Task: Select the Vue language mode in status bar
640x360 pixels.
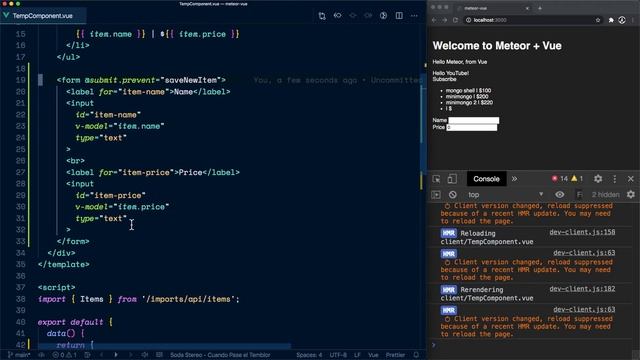Action: tap(373, 355)
